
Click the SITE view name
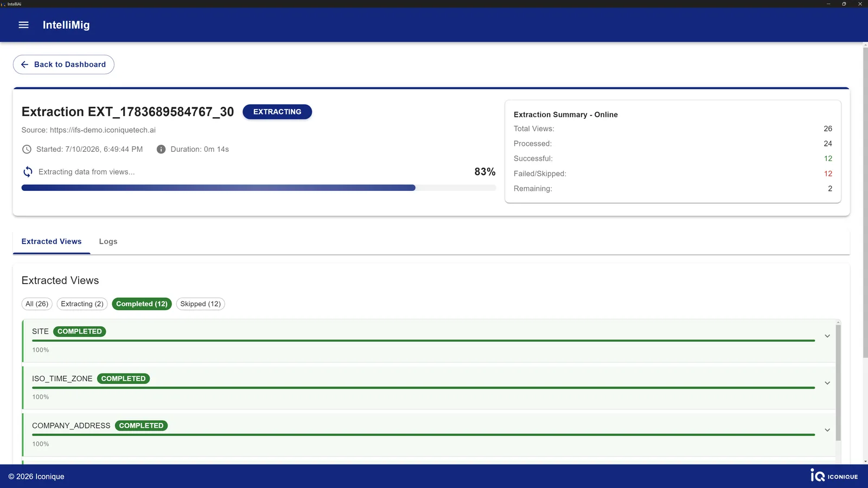pos(40,331)
